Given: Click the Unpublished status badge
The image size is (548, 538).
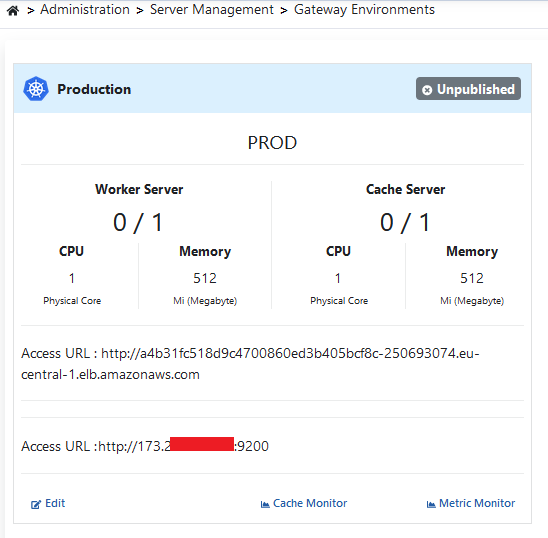Looking at the screenshot, I should coord(468,89).
